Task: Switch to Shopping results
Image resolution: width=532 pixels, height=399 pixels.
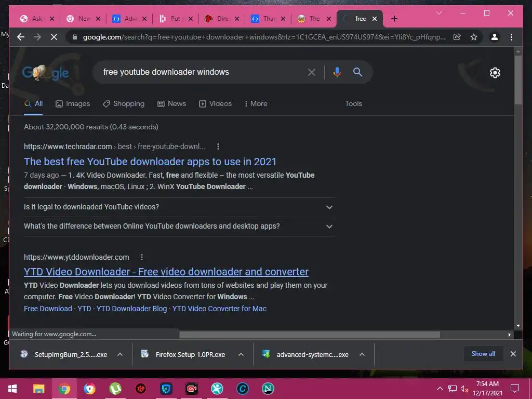Action: (124, 103)
